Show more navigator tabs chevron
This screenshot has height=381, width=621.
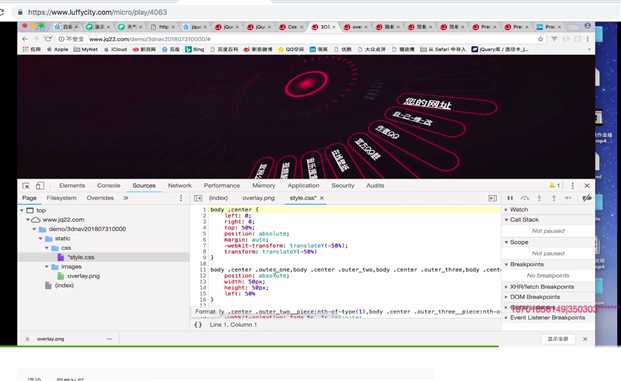[126, 198]
